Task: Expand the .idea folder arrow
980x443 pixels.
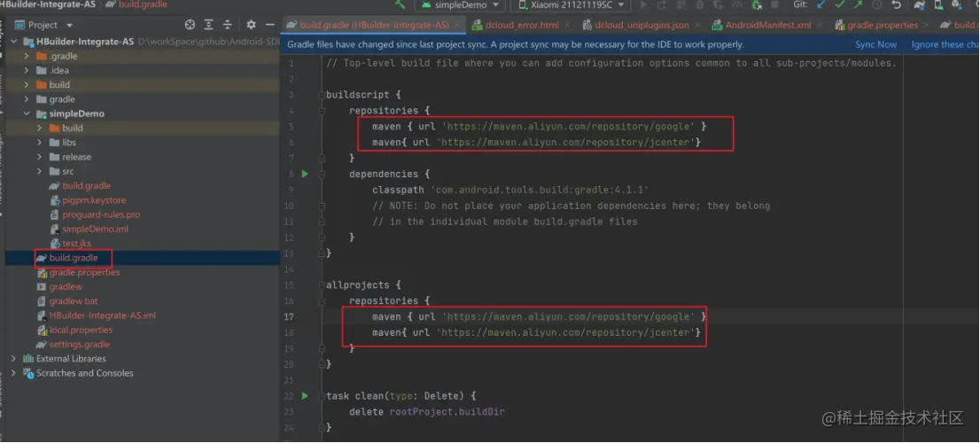Action: pos(27,71)
